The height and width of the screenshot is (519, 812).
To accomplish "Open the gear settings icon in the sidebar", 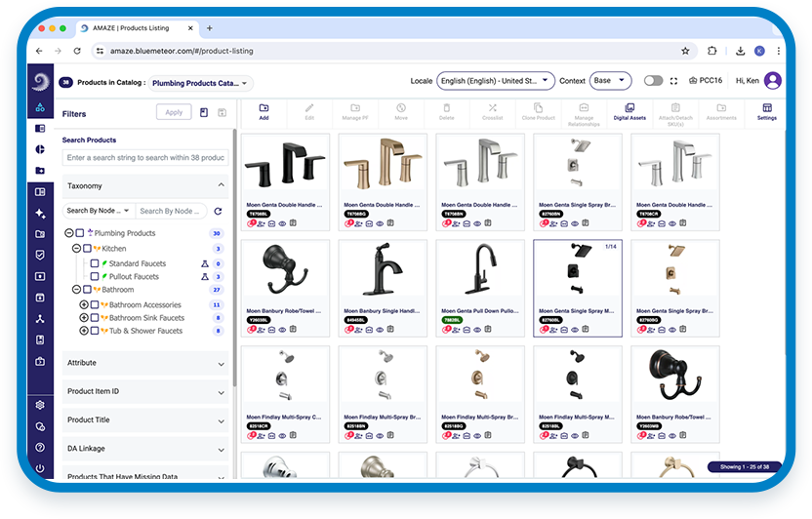I will (40, 405).
